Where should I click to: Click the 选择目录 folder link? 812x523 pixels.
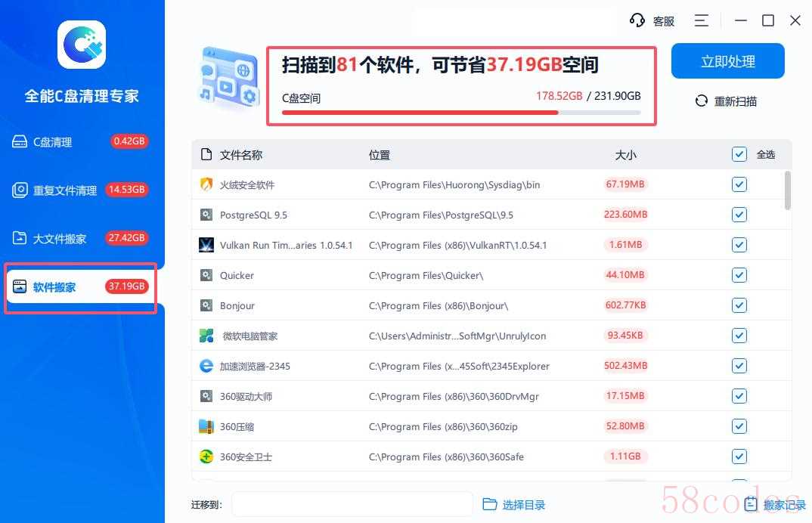coord(514,505)
